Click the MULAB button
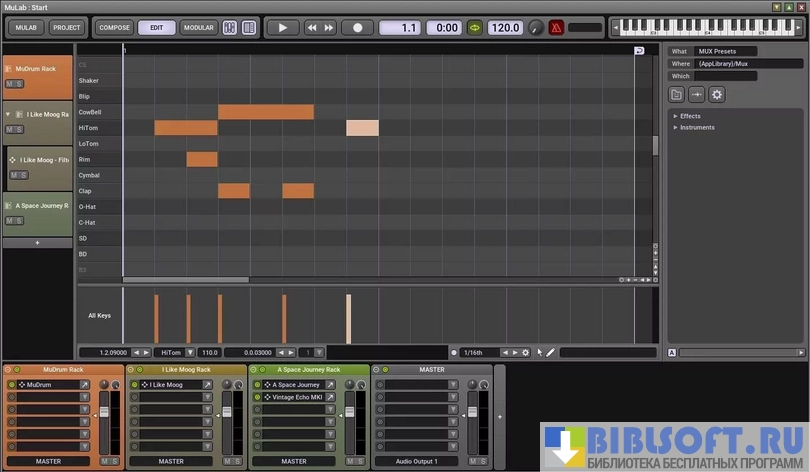This screenshot has height=472, width=810. point(26,28)
